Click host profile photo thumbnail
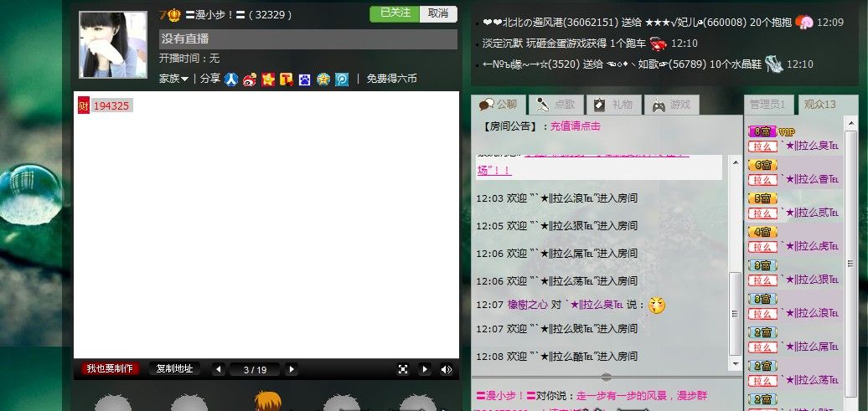 click(113, 45)
